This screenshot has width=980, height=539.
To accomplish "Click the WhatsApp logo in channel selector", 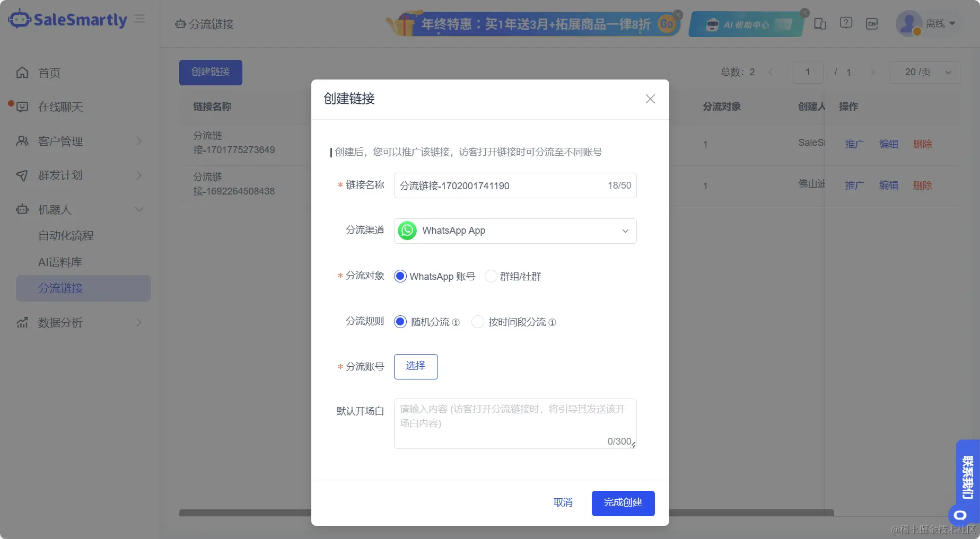I will click(407, 231).
